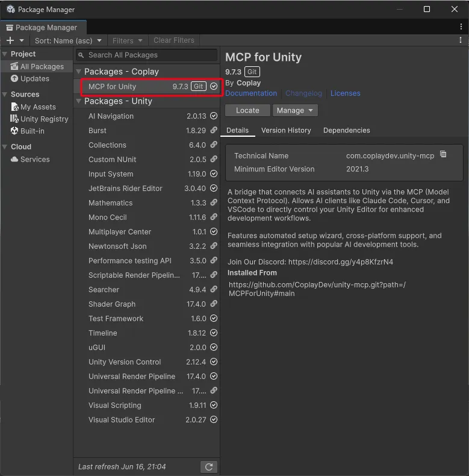Click the plus icon to add package
The width and height of the screenshot is (469, 476).
10,40
